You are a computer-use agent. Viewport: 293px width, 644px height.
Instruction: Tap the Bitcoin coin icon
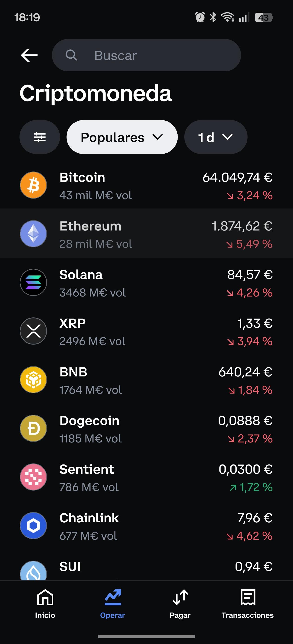point(33,185)
